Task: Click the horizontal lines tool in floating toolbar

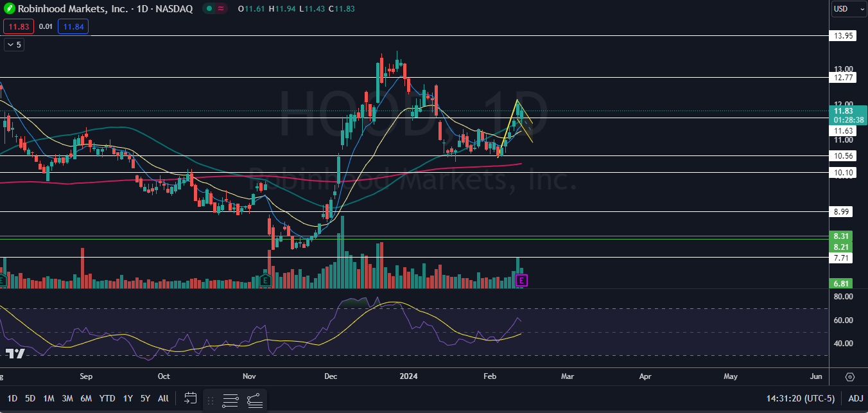Action: pos(230,400)
